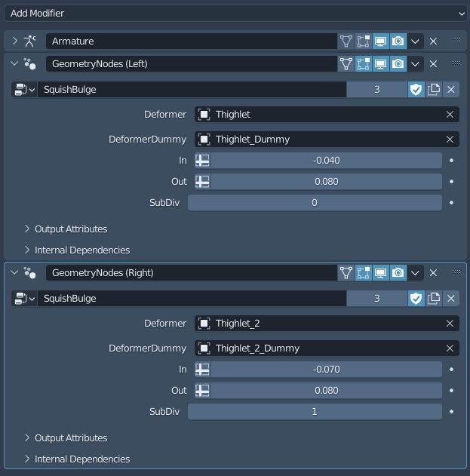The image size is (470, 476).
Task: Click the Out value slider showing 0.080 in GeometryNodes (Left)
Action: [326, 181]
